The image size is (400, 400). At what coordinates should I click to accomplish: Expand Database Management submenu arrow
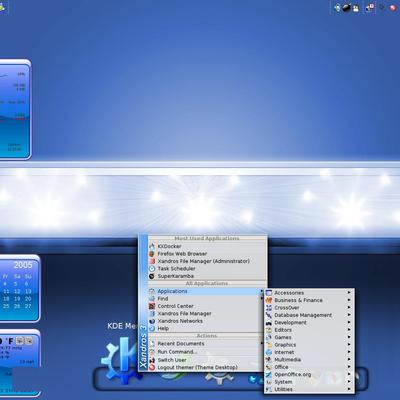coord(349,315)
